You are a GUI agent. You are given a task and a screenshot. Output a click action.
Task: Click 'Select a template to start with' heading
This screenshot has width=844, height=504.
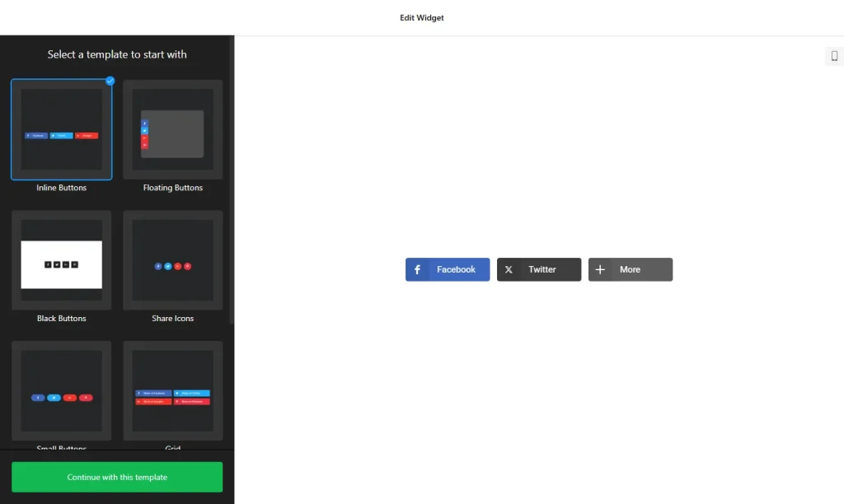117,54
